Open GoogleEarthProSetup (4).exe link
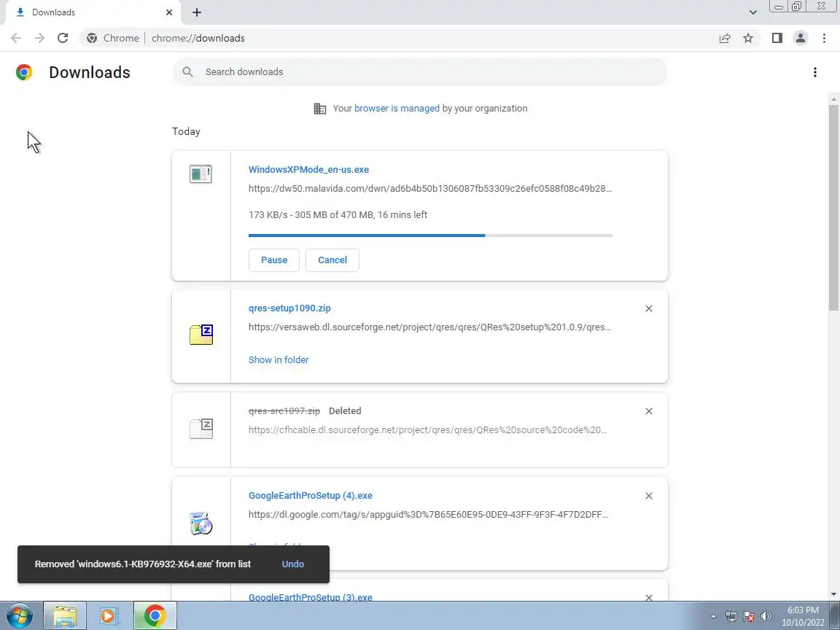Screen dimensions: 840x630 coord(310,496)
